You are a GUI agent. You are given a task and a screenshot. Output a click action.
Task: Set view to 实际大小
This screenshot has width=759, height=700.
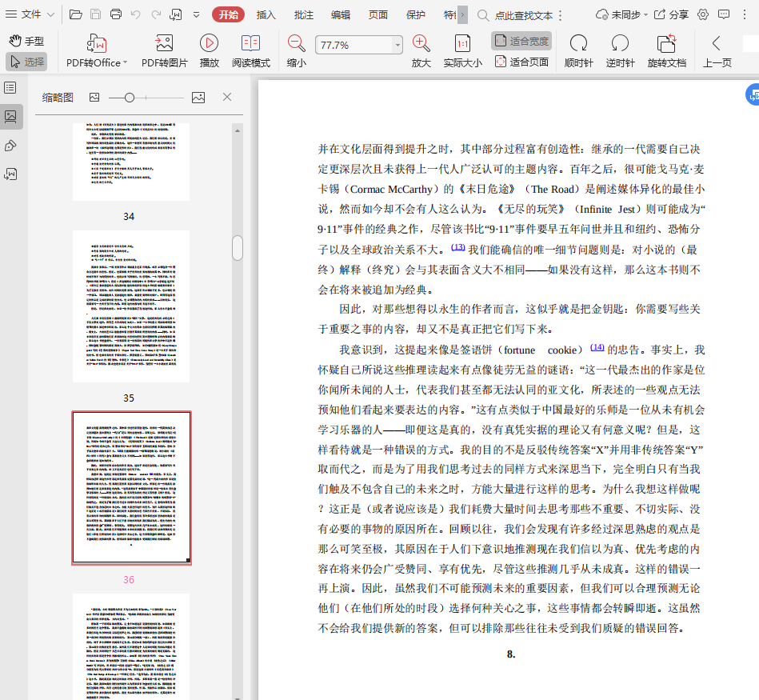[463, 51]
